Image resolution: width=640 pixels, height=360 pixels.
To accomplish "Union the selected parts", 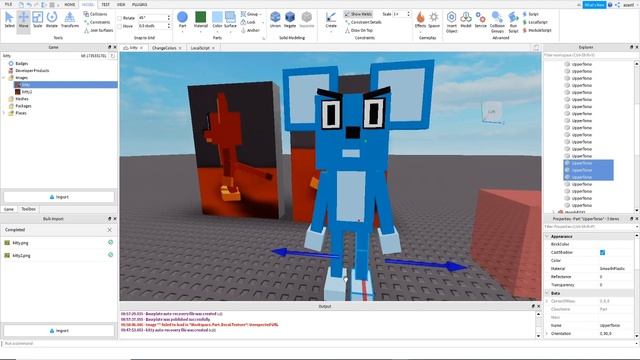I will [276, 20].
